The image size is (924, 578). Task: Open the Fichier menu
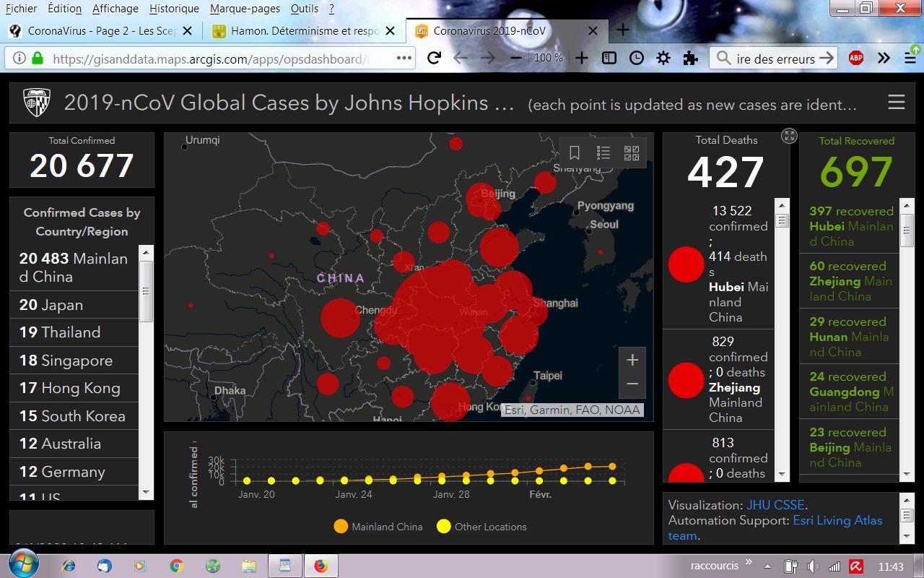point(21,9)
